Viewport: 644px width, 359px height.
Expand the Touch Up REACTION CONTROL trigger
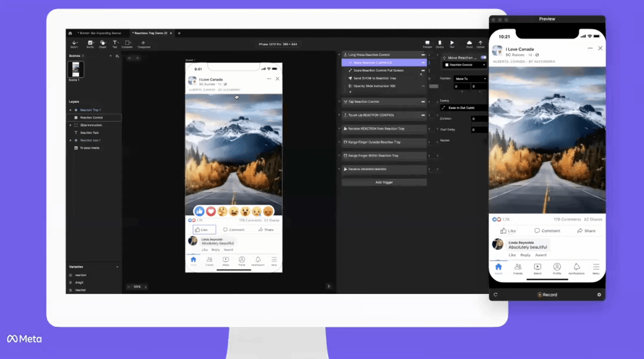(x=339, y=115)
